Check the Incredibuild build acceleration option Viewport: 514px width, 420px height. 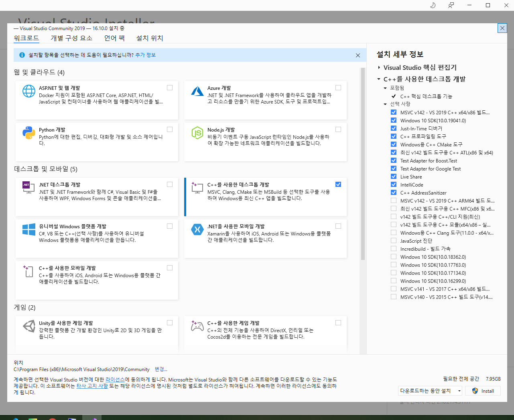394,249
